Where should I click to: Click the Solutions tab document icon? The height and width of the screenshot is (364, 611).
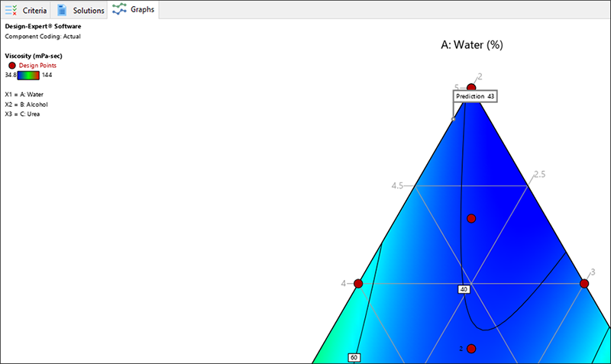coord(63,10)
